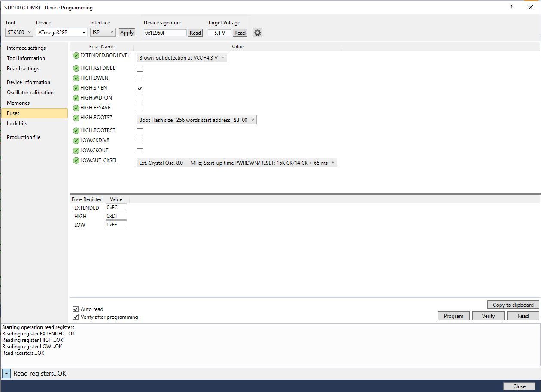This screenshot has height=392, width=541.
Task: Click green check icon beside HIGH.RSTDISBL
Action: tap(76, 68)
